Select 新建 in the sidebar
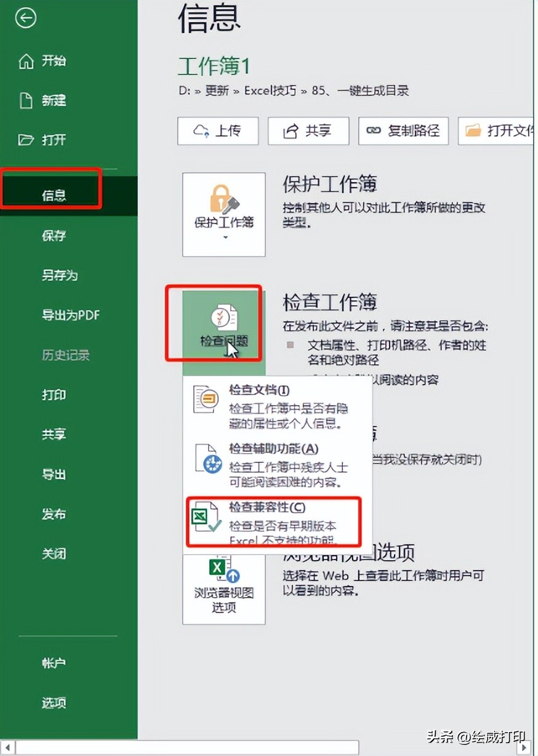538x756 pixels. click(x=53, y=100)
